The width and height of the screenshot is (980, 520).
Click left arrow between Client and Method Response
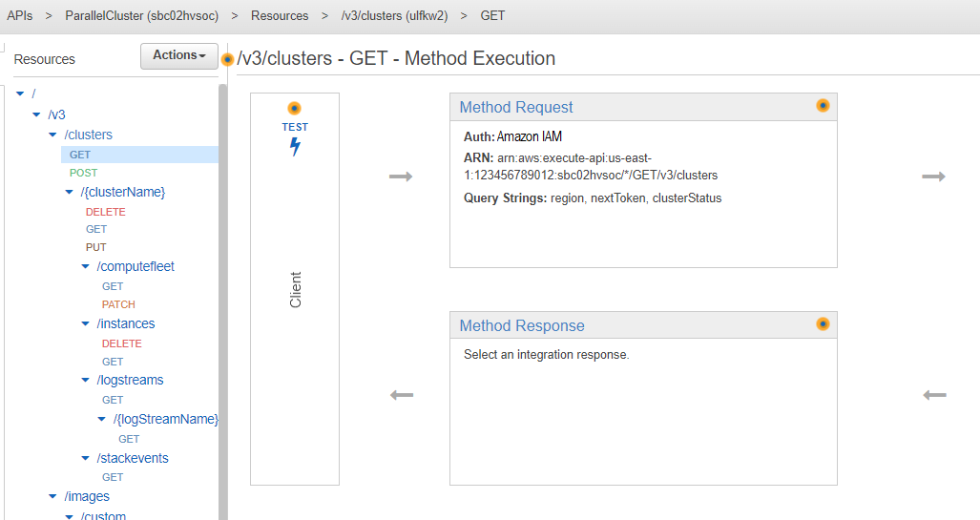tap(402, 395)
